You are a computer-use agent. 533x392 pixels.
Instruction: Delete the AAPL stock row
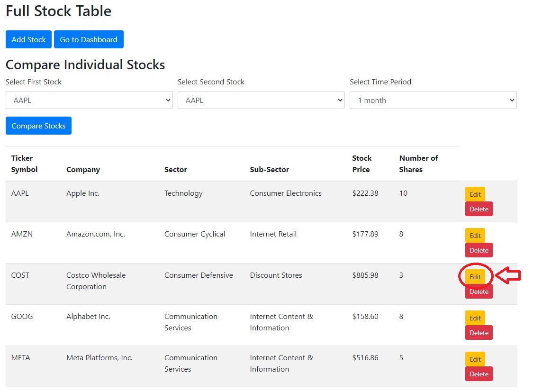pyautogui.click(x=479, y=209)
